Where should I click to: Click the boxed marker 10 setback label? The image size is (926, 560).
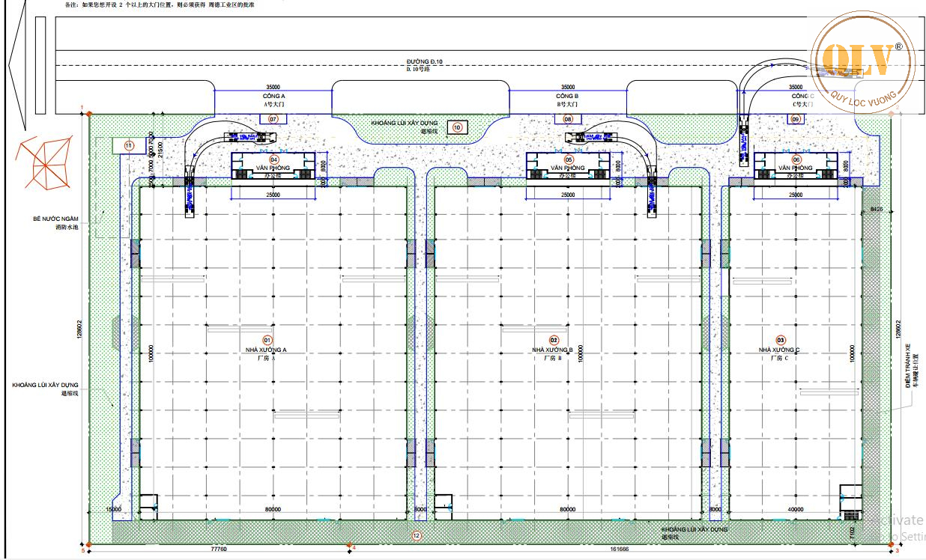[457, 128]
